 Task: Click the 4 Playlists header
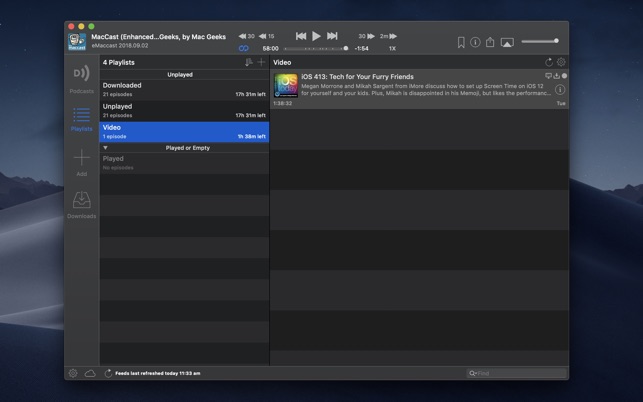pos(119,62)
